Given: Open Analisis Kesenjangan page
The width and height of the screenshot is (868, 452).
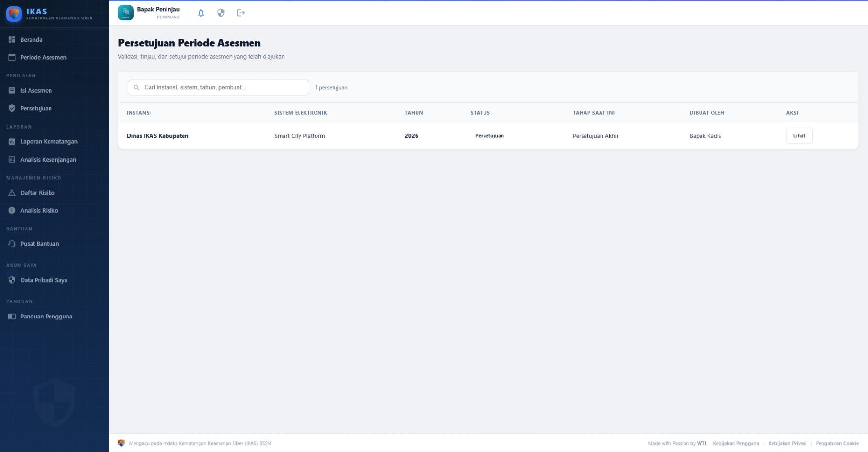Looking at the screenshot, I should [48, 160].
